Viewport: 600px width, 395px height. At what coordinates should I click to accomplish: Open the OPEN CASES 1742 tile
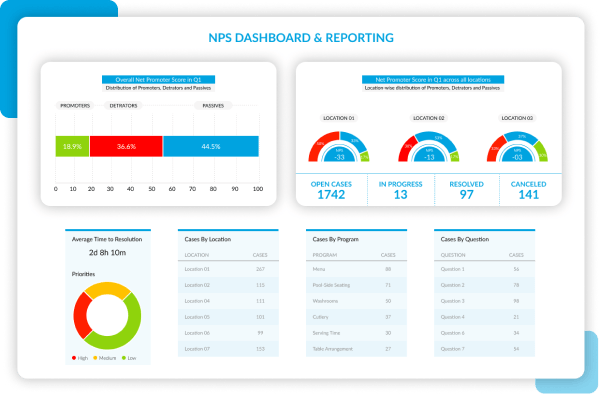click(331, 190)
